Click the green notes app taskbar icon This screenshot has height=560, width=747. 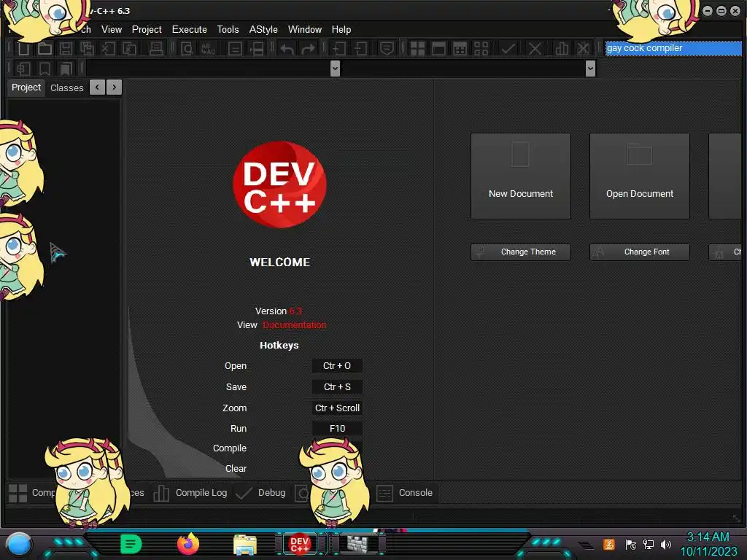(131, 544)
